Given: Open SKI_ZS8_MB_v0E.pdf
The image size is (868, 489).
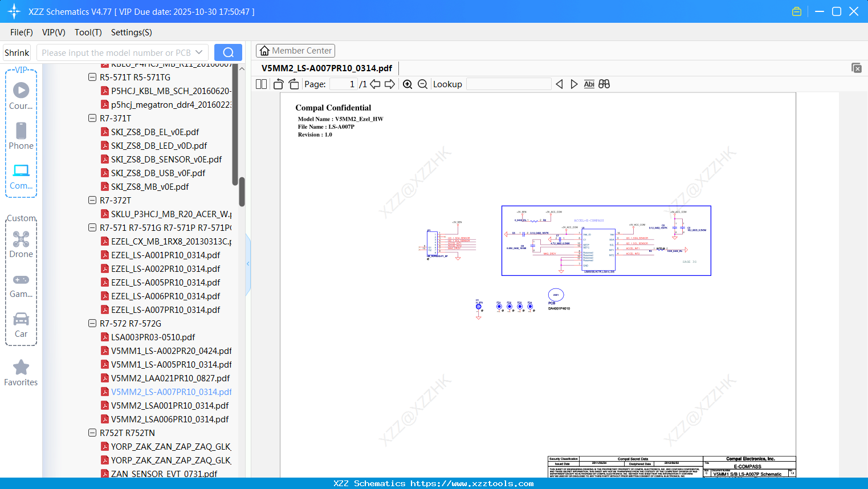Looking at the screenshot, I should [x=150, y=186].
